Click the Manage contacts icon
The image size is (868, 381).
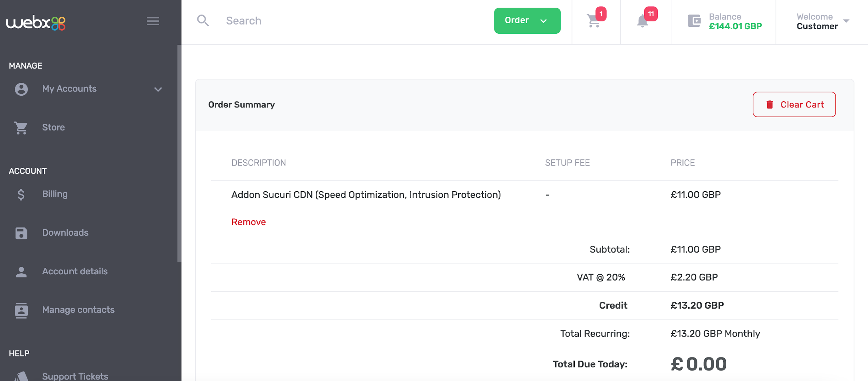click(21, 310)
